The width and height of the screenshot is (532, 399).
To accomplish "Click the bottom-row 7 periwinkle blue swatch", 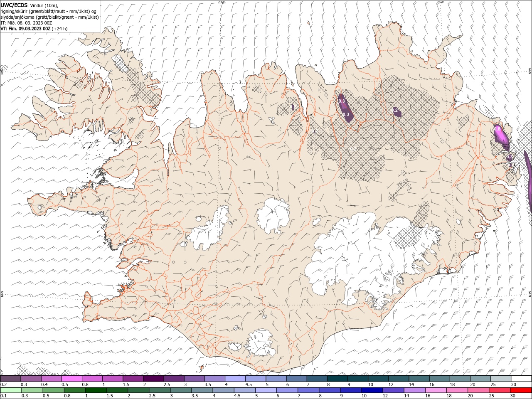I will [308, 390].
